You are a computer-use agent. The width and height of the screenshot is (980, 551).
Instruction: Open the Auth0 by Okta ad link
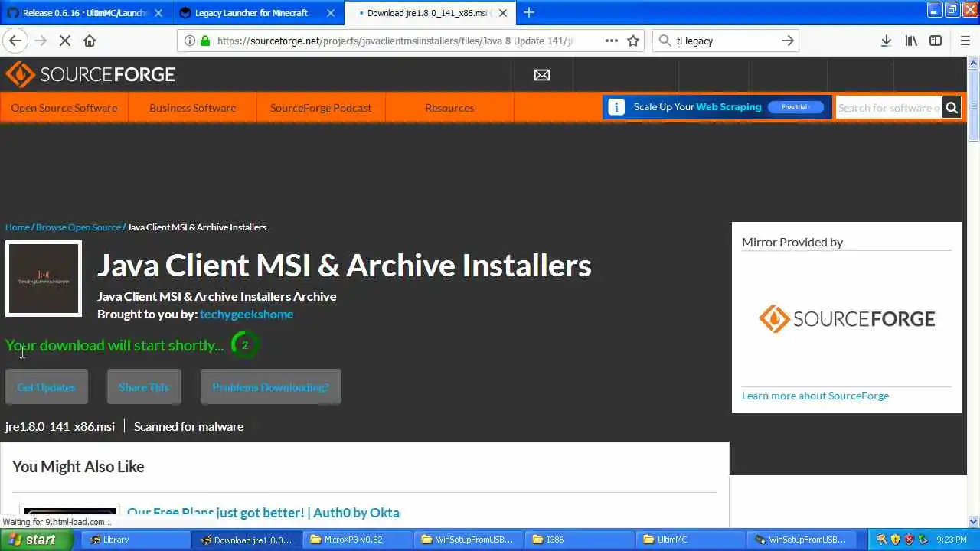[x=263, y=513]
